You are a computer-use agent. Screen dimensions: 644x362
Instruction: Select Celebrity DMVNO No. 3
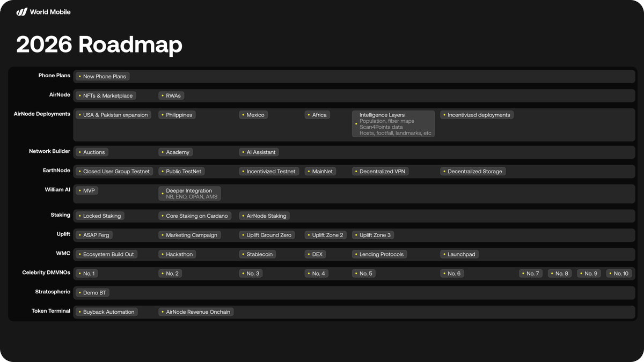[251, 274]
